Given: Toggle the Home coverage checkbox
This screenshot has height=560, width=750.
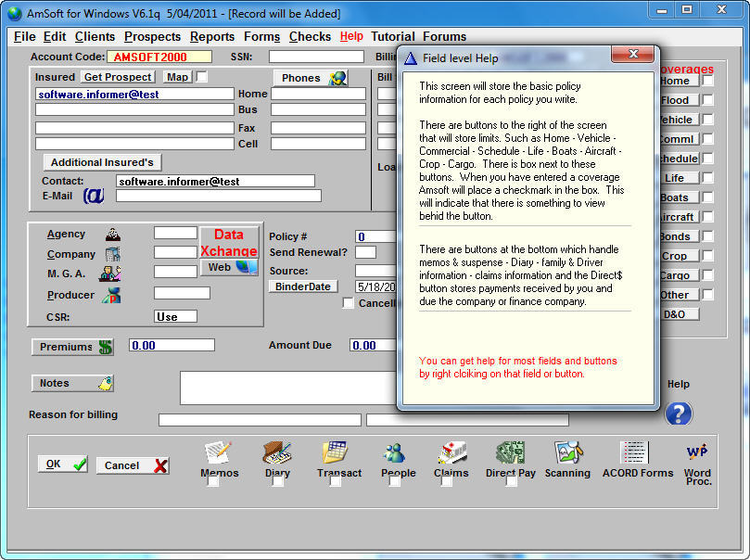Looking at the screenshot, I should coord(707,81).
